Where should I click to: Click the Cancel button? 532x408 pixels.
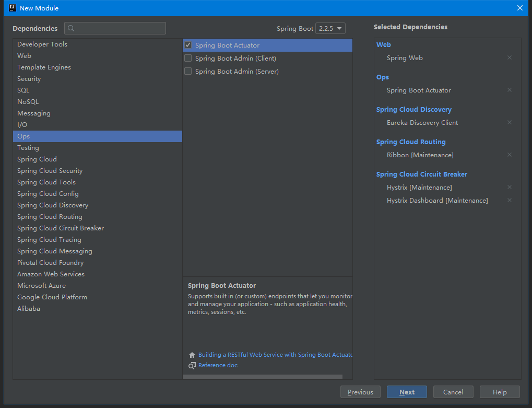pos(453,392)
